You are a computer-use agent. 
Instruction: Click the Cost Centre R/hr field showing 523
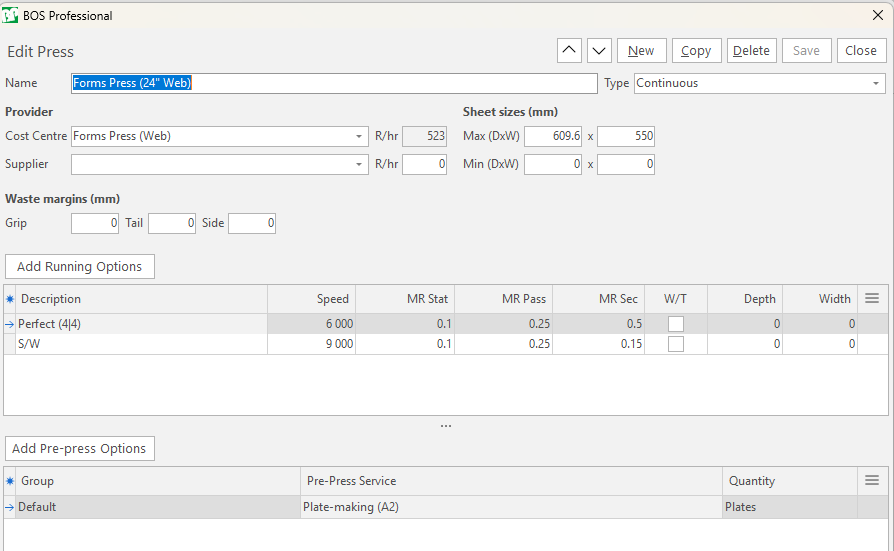click(x=424, y=136)
